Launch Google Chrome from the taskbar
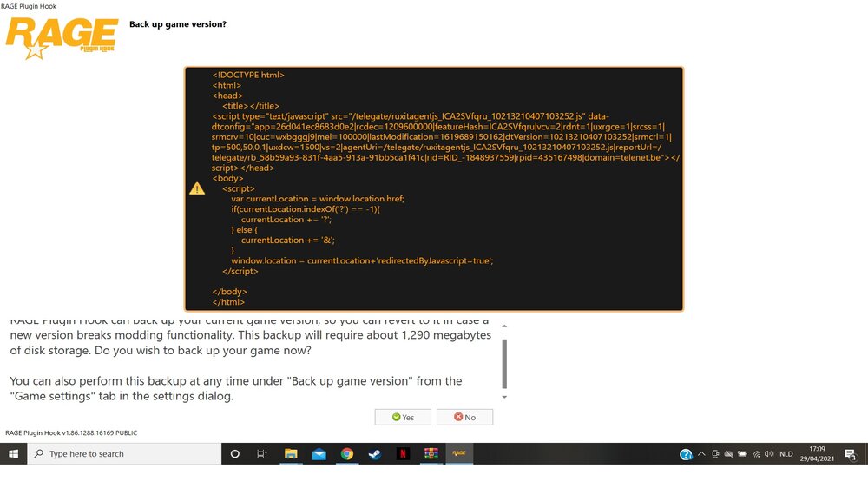This screenshot has width=868, height=488. point(347,453)
